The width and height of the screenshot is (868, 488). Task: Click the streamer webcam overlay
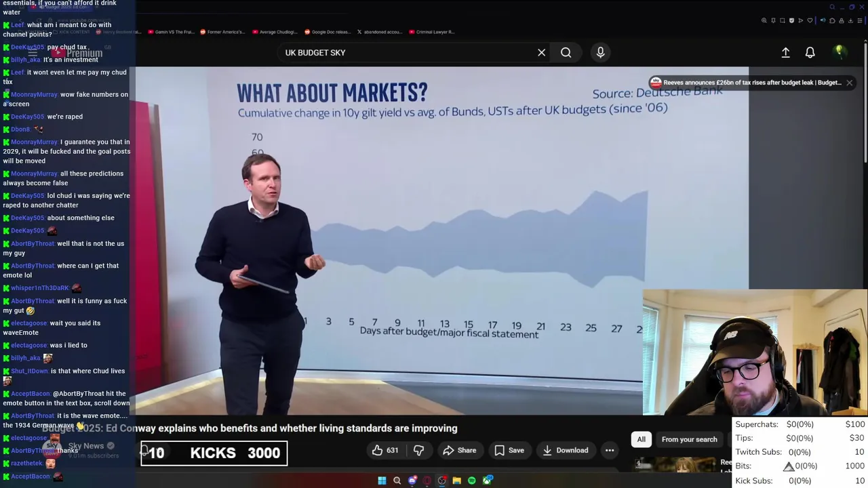click(x=755, y=352)
